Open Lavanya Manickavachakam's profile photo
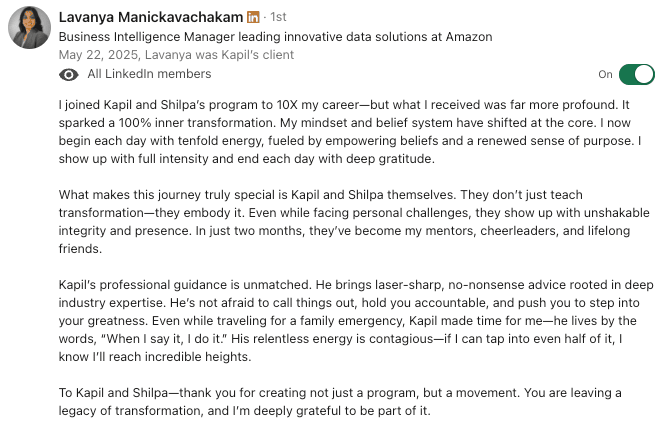This screenshot has height=422, width=658. click(x=30, y=27)
